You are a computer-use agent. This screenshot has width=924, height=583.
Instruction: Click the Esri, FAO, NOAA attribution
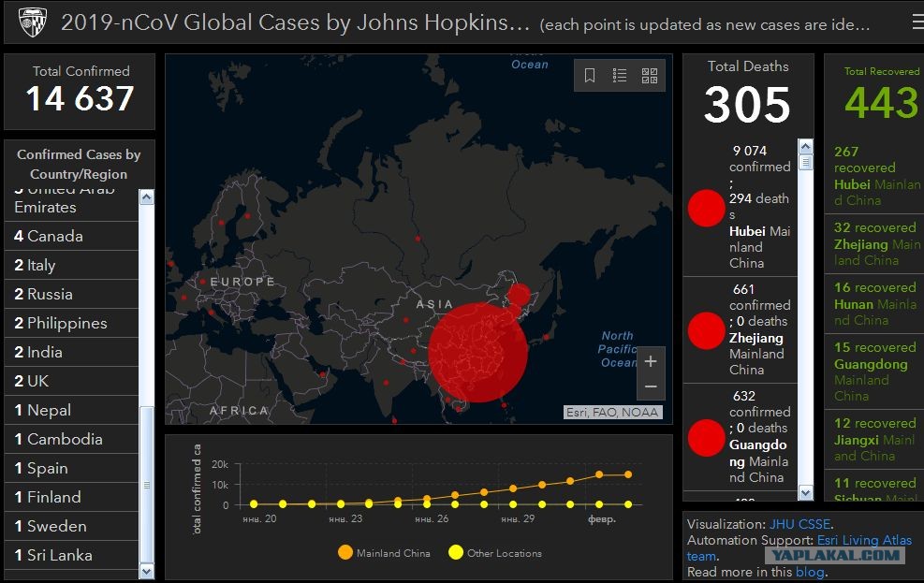(x=612, y=413)
